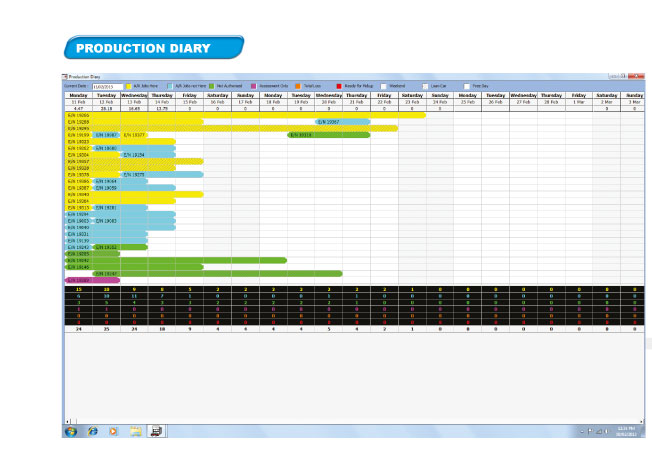
Task: Open Internet Explorer from the taskbar
Action: pos(93,431)
